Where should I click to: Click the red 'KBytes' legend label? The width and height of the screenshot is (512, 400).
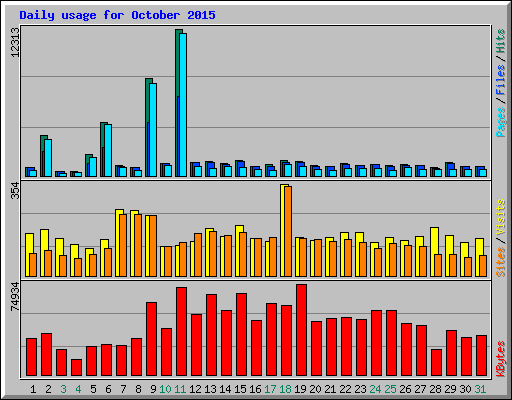click(500, 359)
